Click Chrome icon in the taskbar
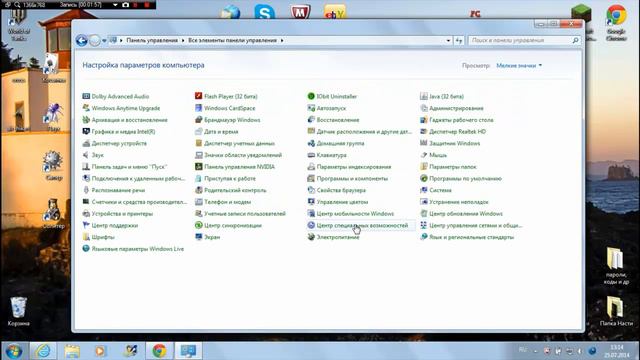This screenshot has width=640, height=360. [160, 351]
